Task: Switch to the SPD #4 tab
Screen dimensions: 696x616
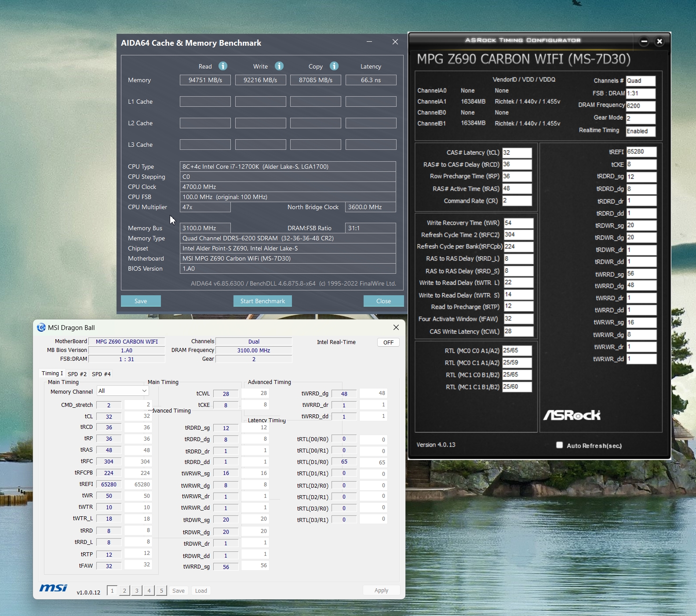Action: pos(101,374)
